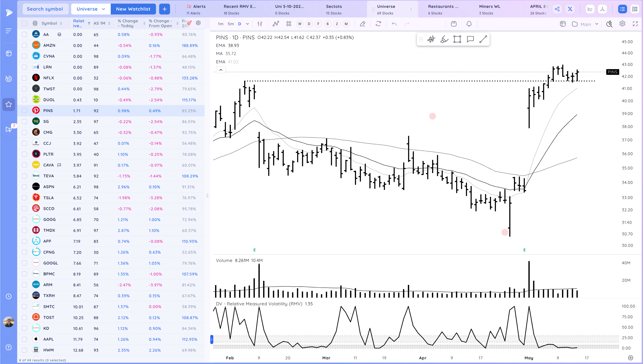The height and width of the screenshot is (364, 643).
Task: Open the Recent RMV watchlist tab
Action: coord(240,9)
